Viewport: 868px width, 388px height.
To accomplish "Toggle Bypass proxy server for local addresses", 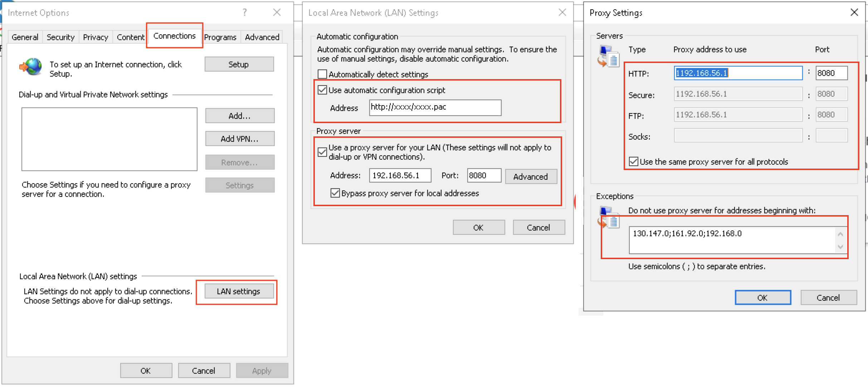I will (x=335, y=193).
